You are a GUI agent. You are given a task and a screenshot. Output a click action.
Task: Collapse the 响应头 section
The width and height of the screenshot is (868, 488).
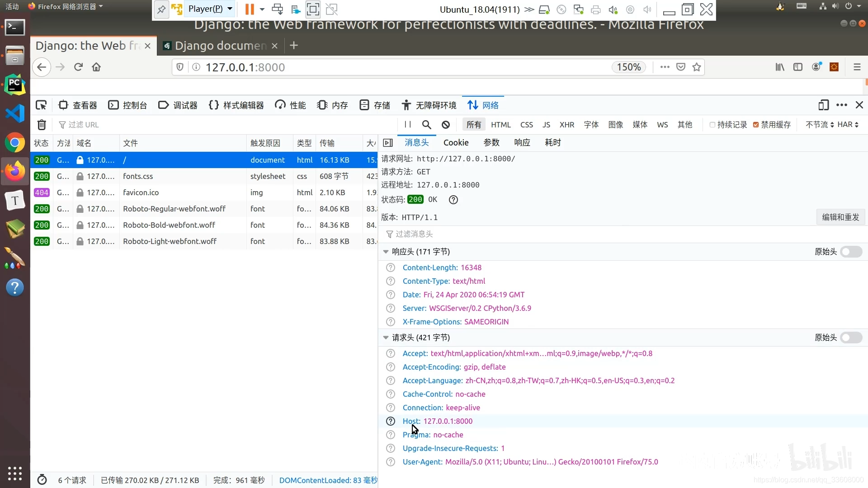pyautogui.click(x=386, y=252)
